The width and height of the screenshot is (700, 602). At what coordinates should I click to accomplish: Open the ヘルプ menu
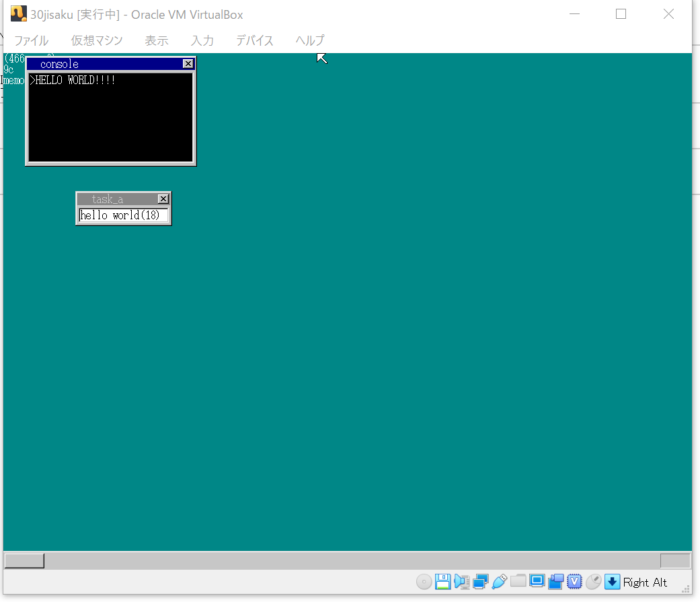pyautogui.click(x=310, y=40)
